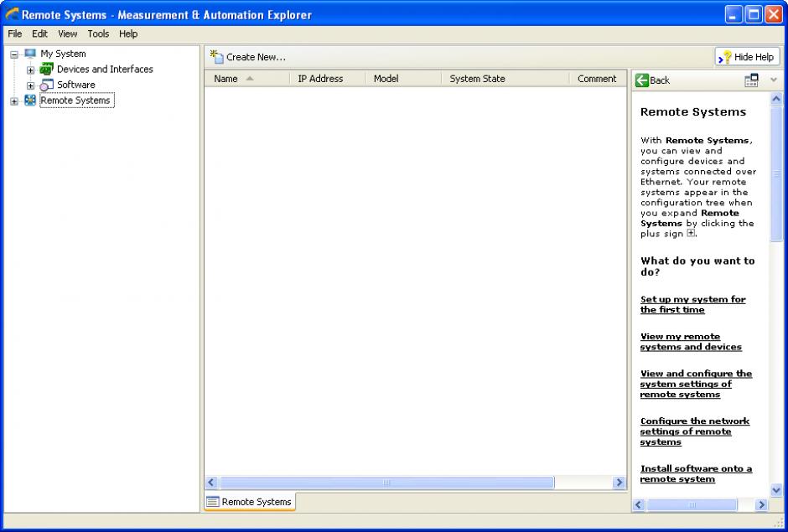Open the Tools menu
This screenshot has height=532, width=788.
[x=98, y=34]
